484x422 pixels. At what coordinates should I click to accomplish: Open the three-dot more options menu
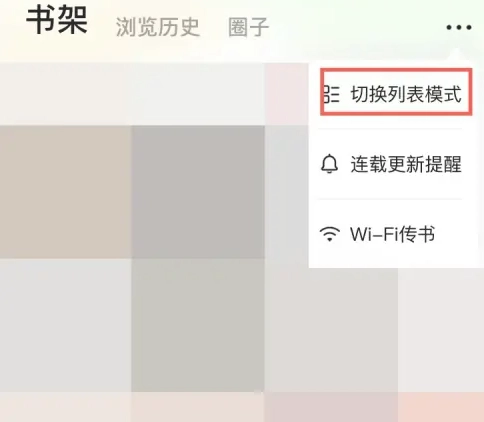[x=459, y=27]
